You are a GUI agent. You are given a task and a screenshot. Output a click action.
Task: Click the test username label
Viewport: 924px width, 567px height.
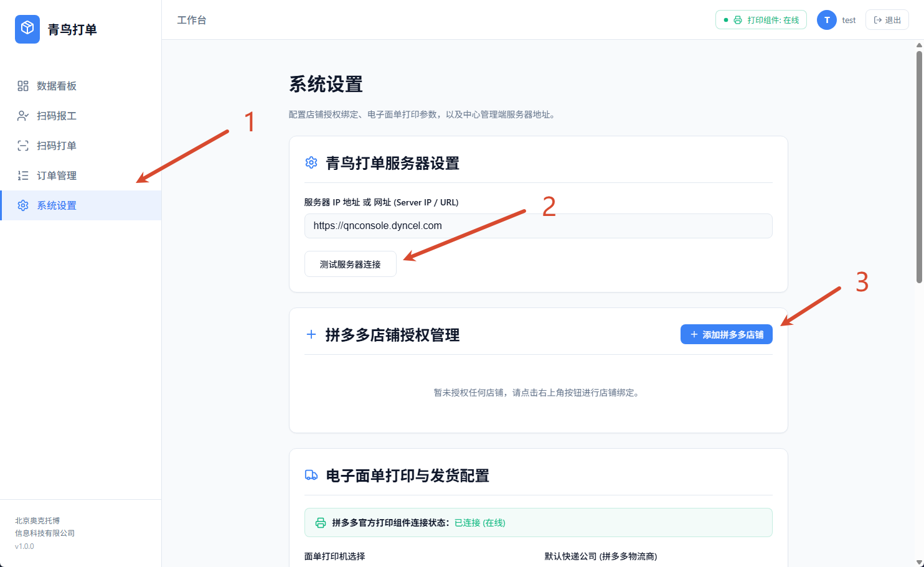tap(849, 20)
